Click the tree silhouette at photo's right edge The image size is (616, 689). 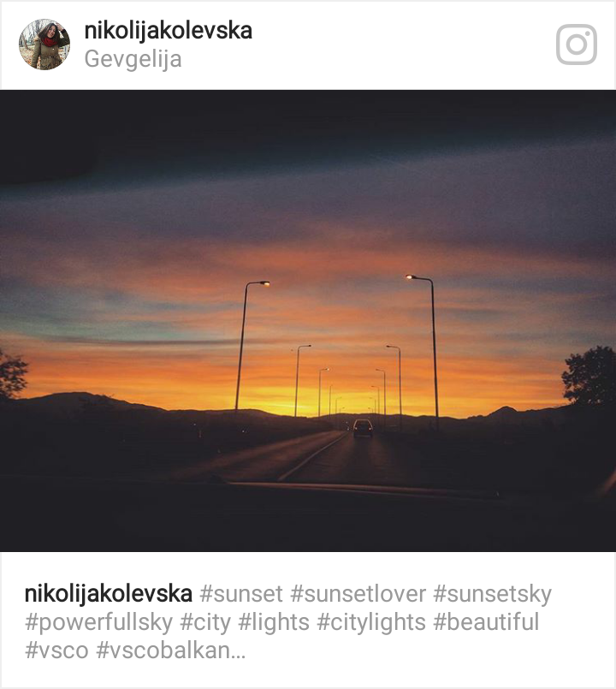tap(589, 376)
